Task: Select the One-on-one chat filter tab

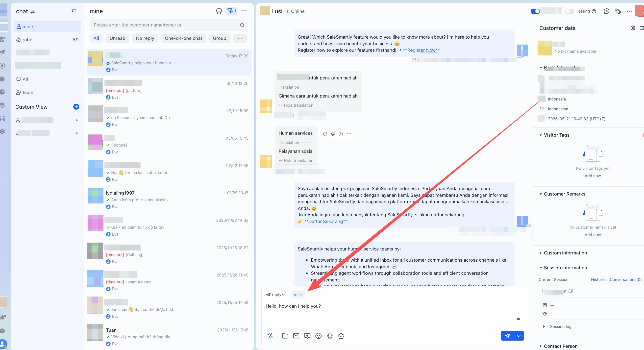Action: pos(183,38)
